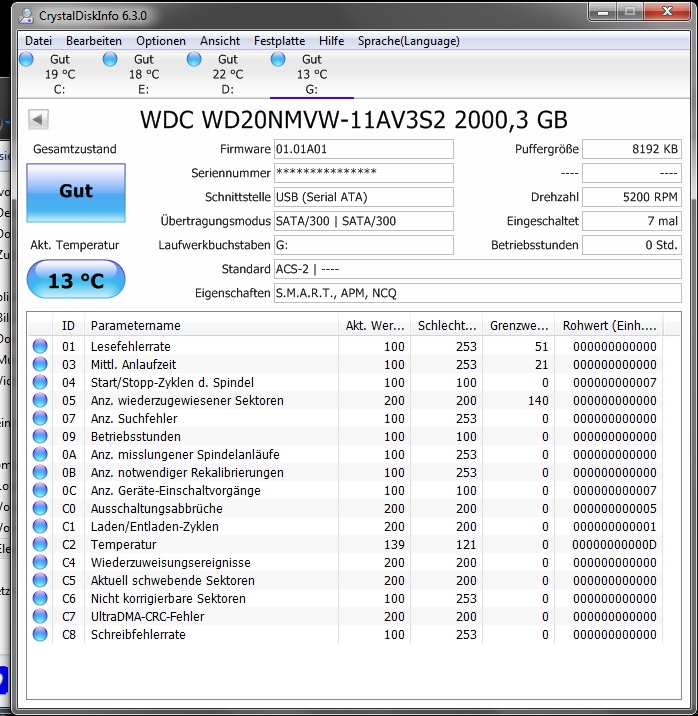
Task: Open the Ansicht menu
Action: 220,41
